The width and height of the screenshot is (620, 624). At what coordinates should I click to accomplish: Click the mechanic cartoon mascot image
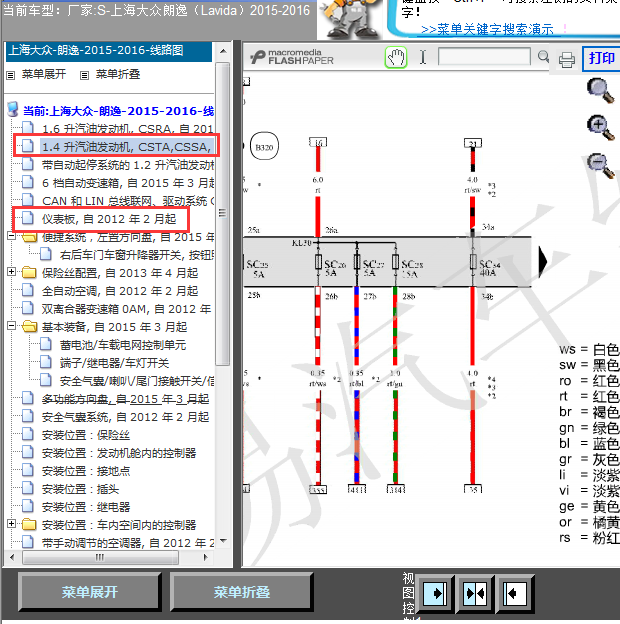pos(351,19)
